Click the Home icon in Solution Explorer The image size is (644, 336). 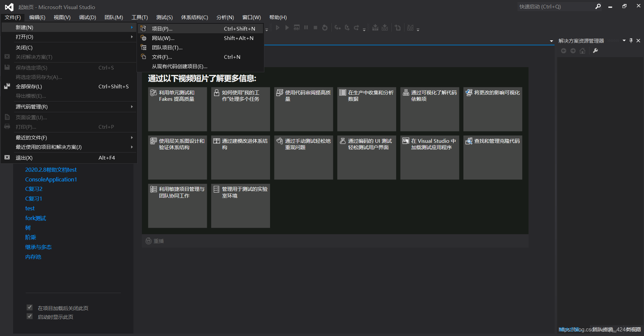click(582, 51)
